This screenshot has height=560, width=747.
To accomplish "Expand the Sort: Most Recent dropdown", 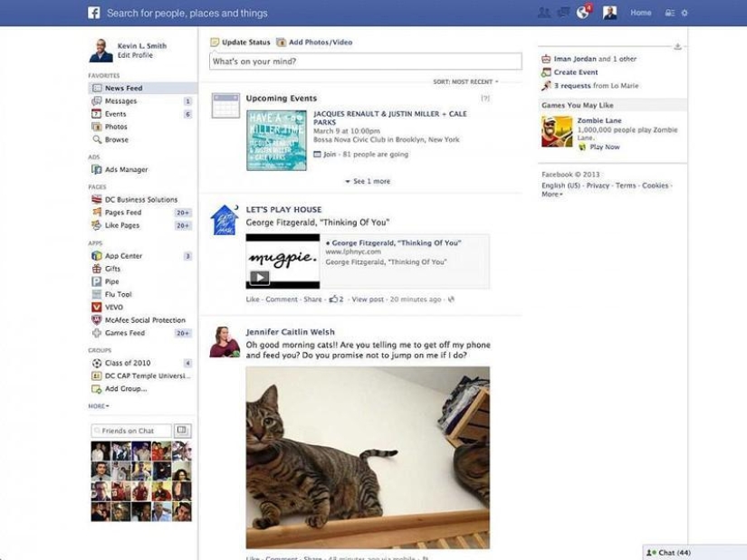I will (465, 81).
